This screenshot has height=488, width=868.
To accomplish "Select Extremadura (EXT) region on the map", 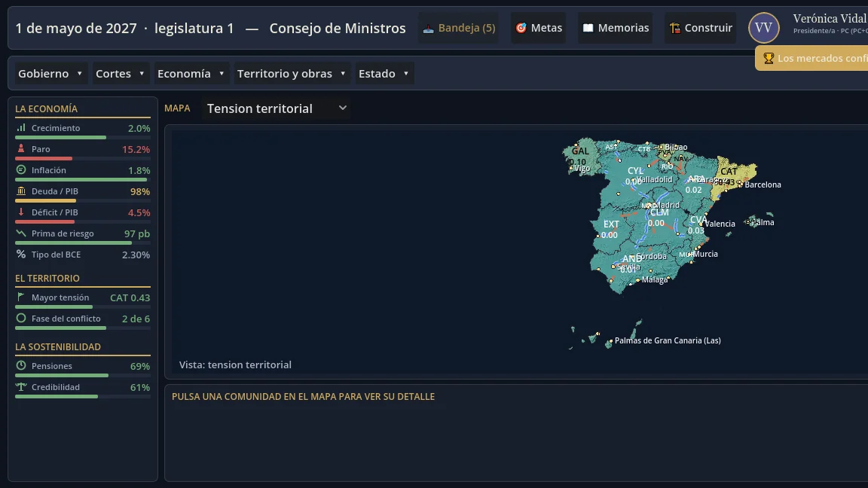I will point(610,229).
